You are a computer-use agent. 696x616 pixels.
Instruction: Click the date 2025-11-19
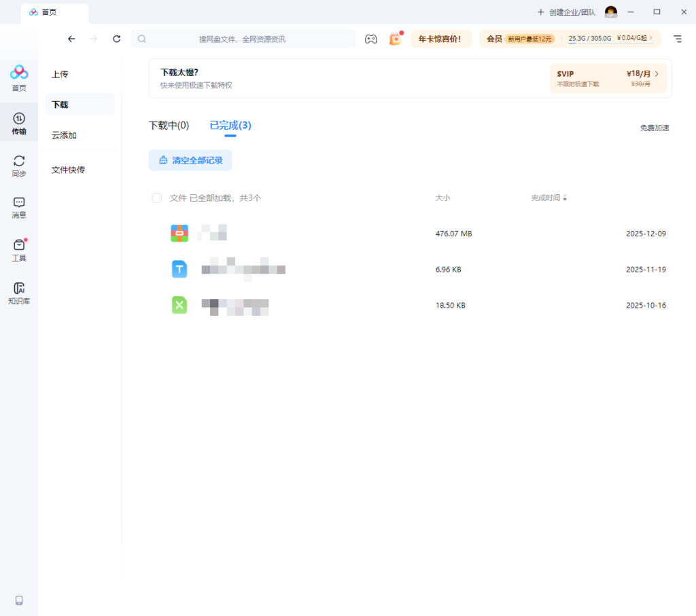coord(646,270)
